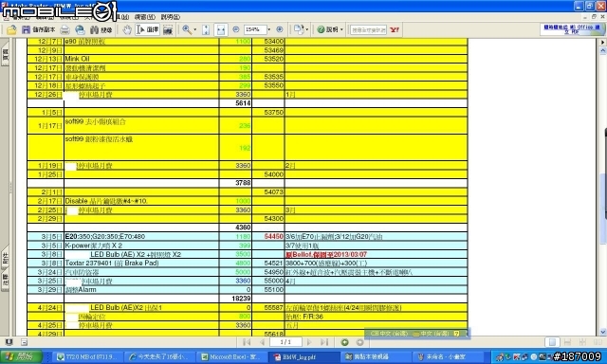Image resolution: width=607 pixels, height=364 pixels.
Task: Open the dropdown beside the zoom magnifier
Action: 194,29
